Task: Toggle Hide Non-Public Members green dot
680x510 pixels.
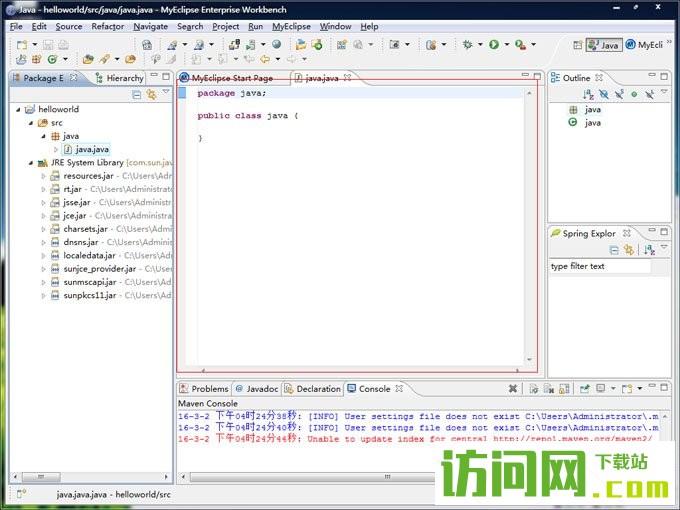Action: 634,94
